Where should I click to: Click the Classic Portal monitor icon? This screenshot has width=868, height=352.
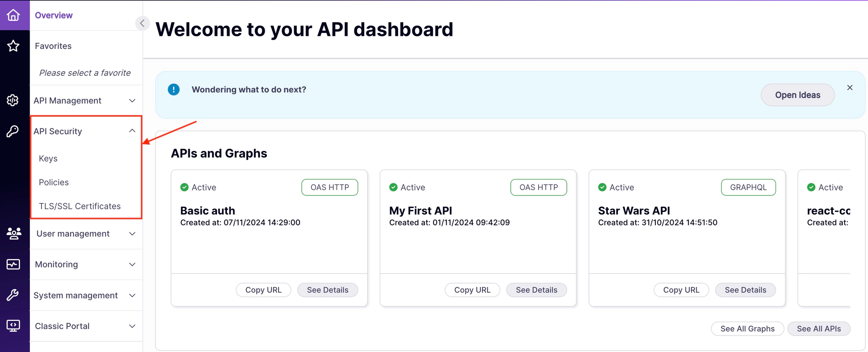click(x=13, y=326)
